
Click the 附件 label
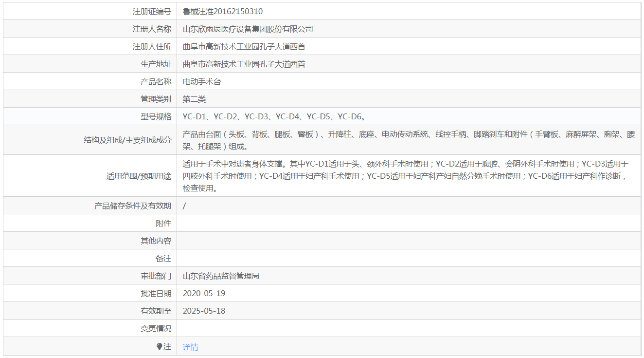[x=163, y=223]
